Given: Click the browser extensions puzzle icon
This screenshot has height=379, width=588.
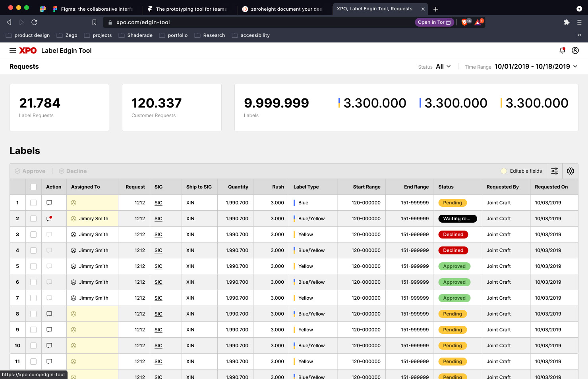Looking at the screenshot, I should pos(567,22).
